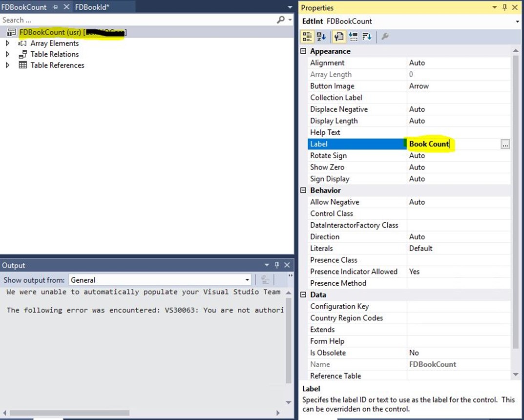524x420 pixels.
Task: Switch to the FDBookId* tab
Action: point(92,7)
